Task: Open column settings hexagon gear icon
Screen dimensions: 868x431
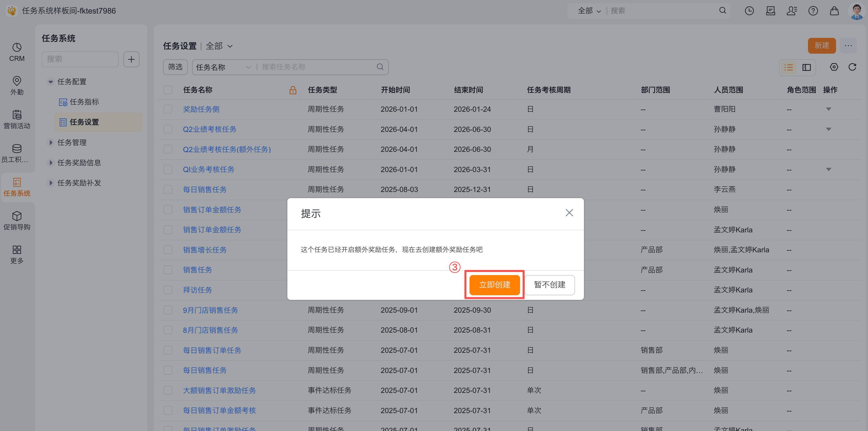Action: [x=834, y=67]
